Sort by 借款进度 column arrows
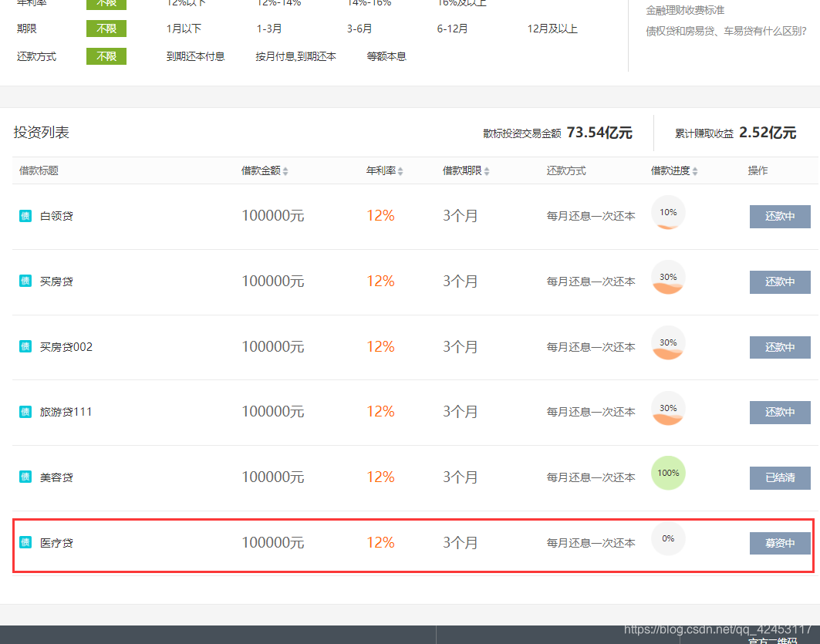 [x=694, y=171]
